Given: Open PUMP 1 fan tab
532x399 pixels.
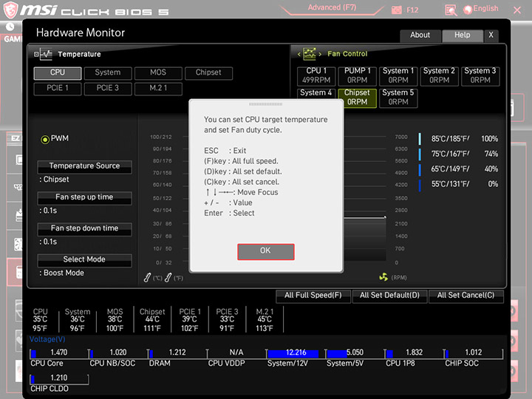Looking at the screenshot, I should pyautogui.click(x=358, y=75).
